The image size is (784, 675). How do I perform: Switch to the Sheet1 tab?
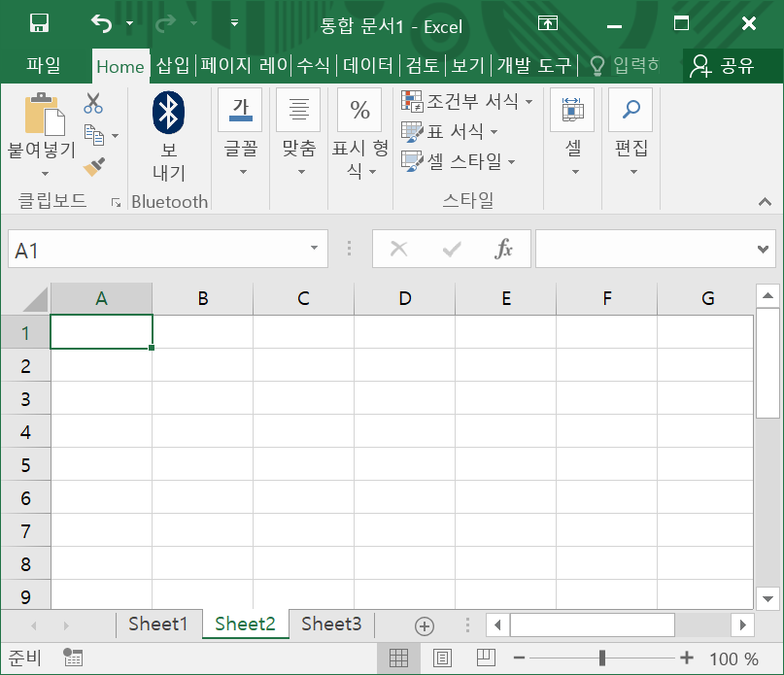[158, 624]
